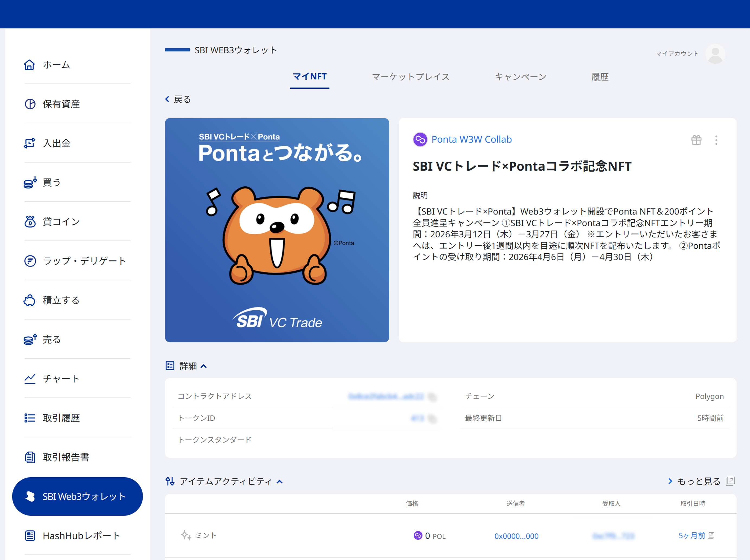The height and width of the screenshot is (560, 750).
Task: Click the Ponta NFT image thumbnail
Action: [277, 230]
